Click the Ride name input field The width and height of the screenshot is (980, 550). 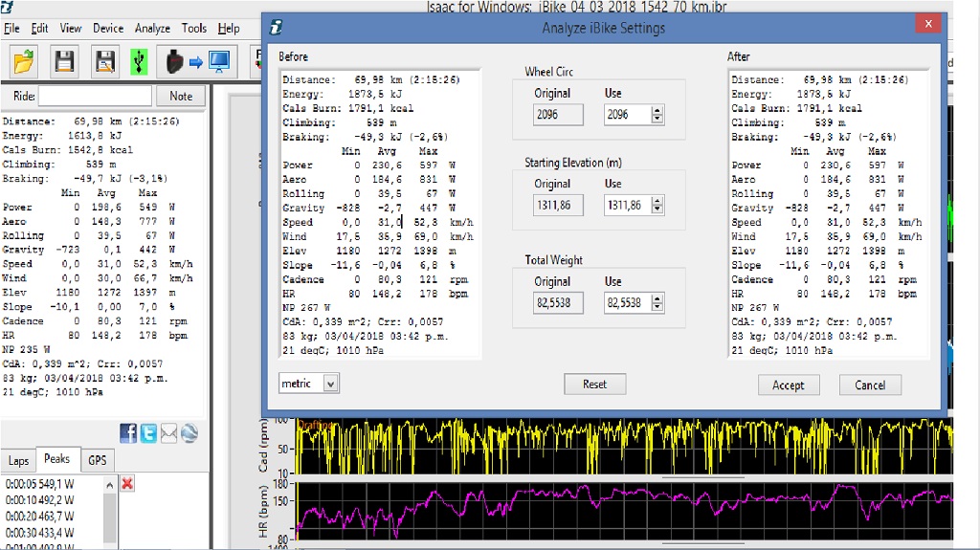coord(95,97)
